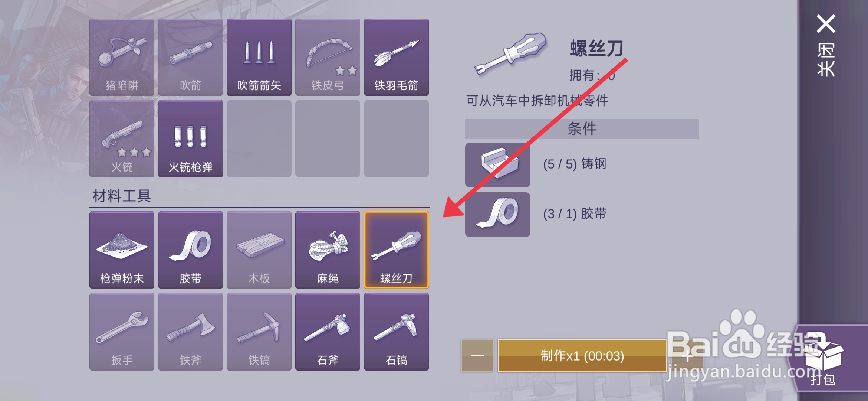Choose the 胶带 tape item in grid
This screenshot has height=401, width=868.
tap(190, 250)
